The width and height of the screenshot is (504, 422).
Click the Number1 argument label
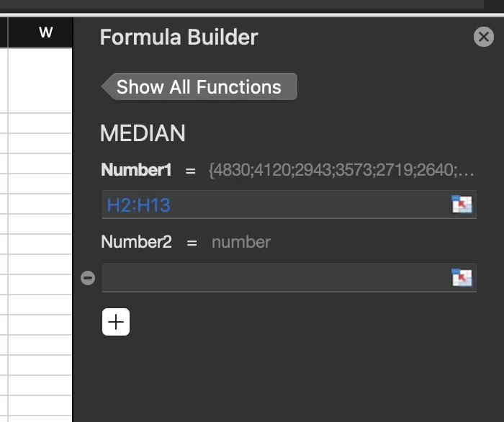pos(137,170)
